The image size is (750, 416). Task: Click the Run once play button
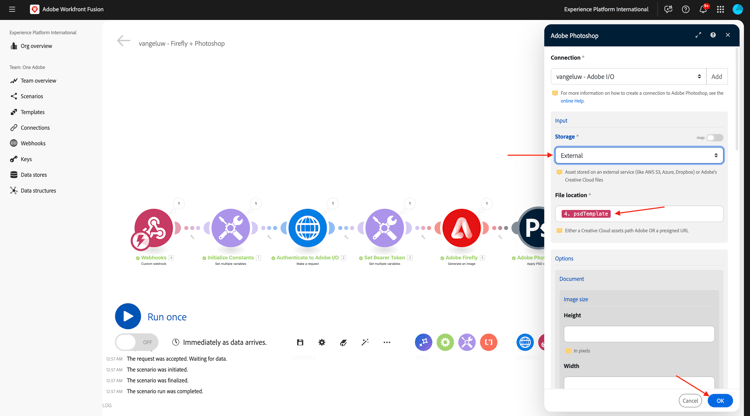click(x=128, y=316)
